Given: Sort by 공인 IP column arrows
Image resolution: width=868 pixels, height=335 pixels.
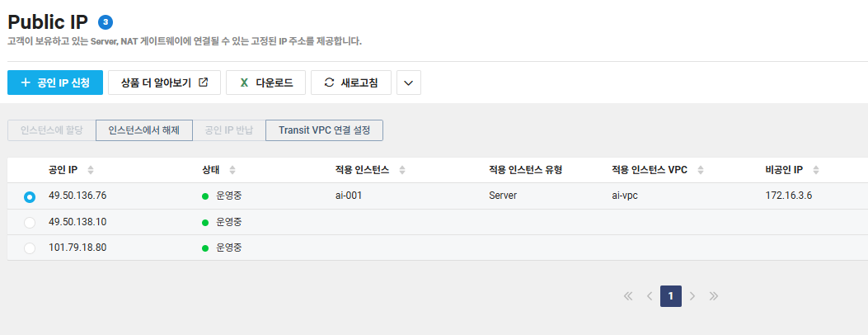Looking at the screenshot, I should tap(91, 170).
